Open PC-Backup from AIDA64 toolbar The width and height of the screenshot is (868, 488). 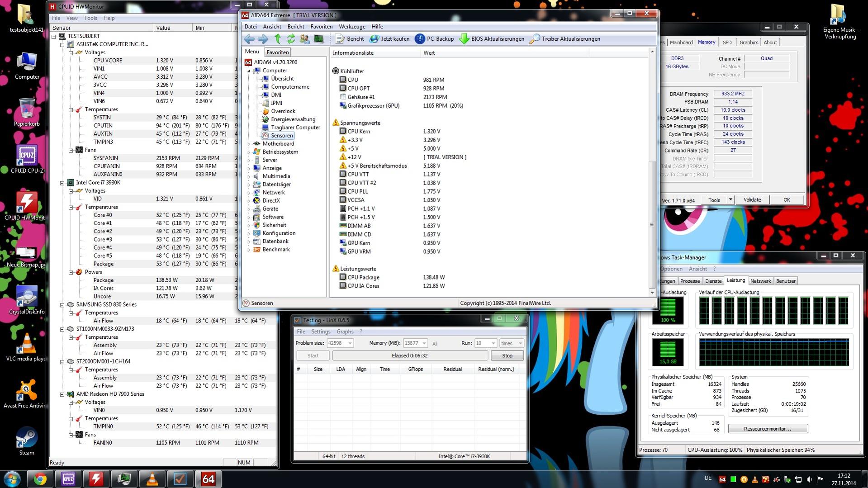[x=434, y=39]
